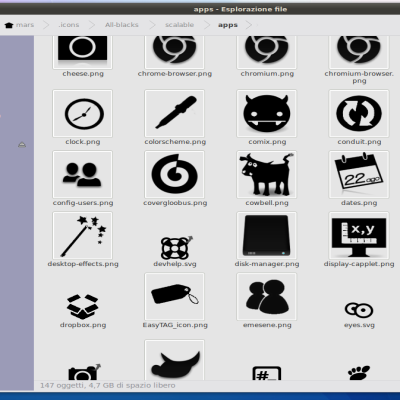Click the cheese.png file name
Image resolution: width=400 pixels, height=400 pixels.
pos(83,74)
